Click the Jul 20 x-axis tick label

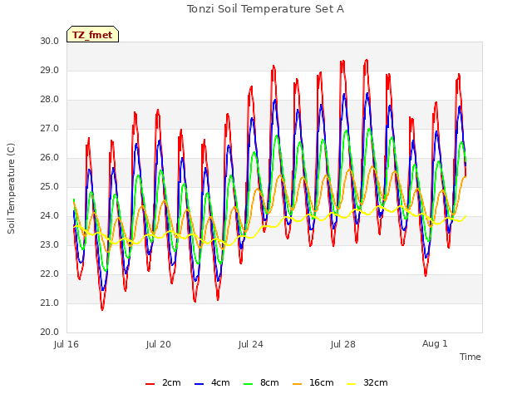pyautogui.click(x=159, y=344)
